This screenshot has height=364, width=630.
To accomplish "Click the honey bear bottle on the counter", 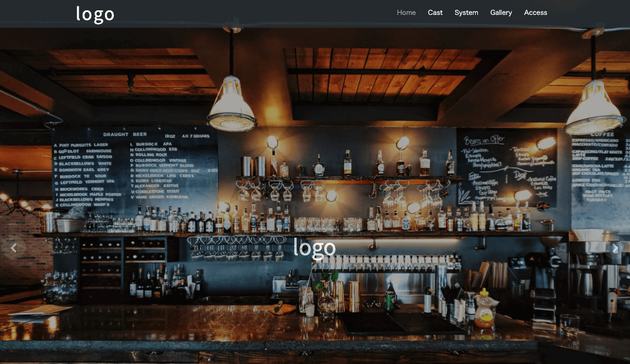I will tap(485, 308).
